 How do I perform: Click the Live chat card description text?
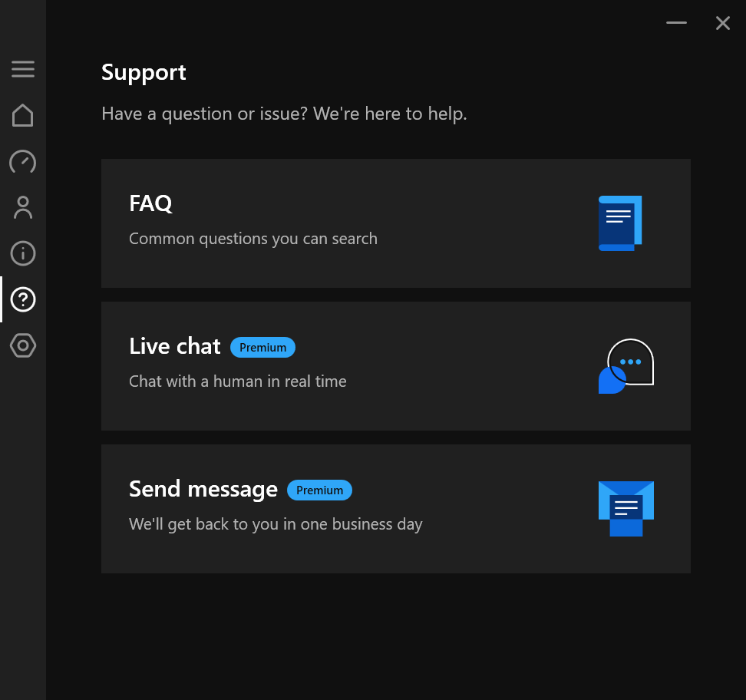[237, 381]
